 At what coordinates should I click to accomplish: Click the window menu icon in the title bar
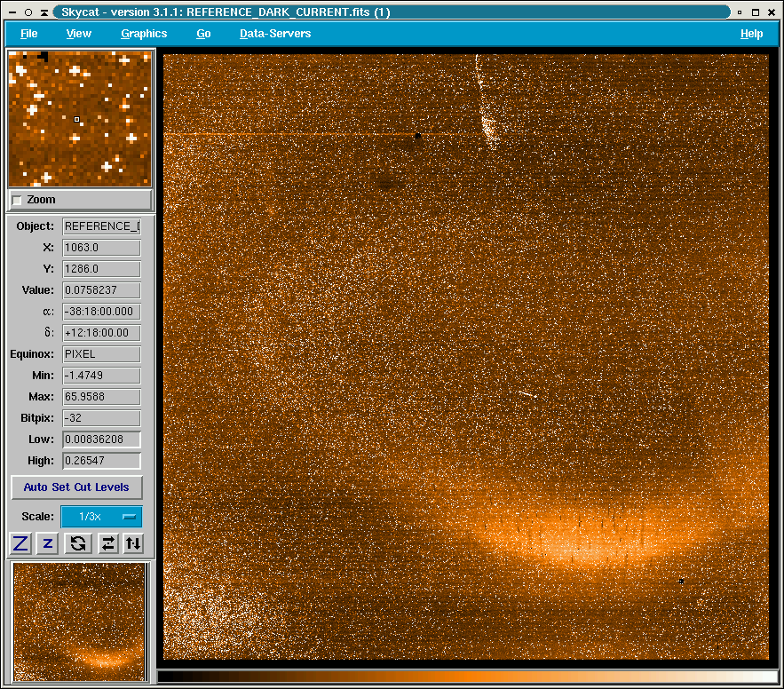[12, 12]
